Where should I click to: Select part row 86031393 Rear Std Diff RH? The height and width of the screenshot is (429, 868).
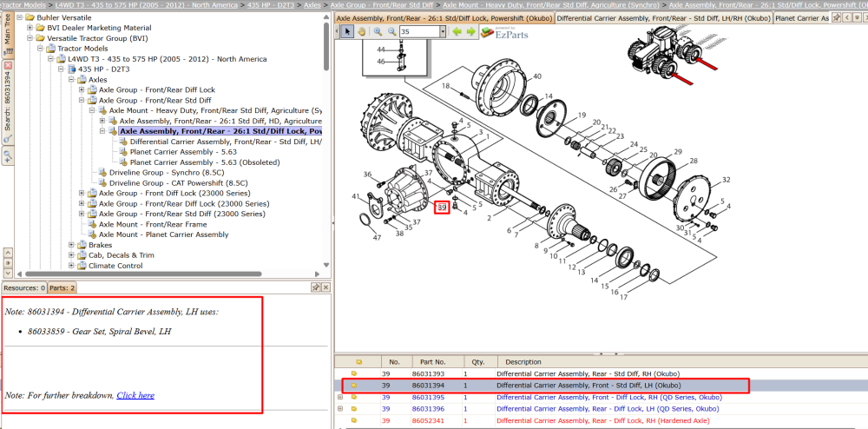pos(602,373)
